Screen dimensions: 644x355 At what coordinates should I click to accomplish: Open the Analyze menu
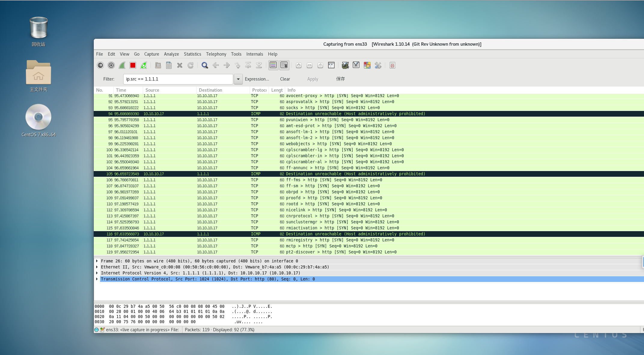click(171, 54)
